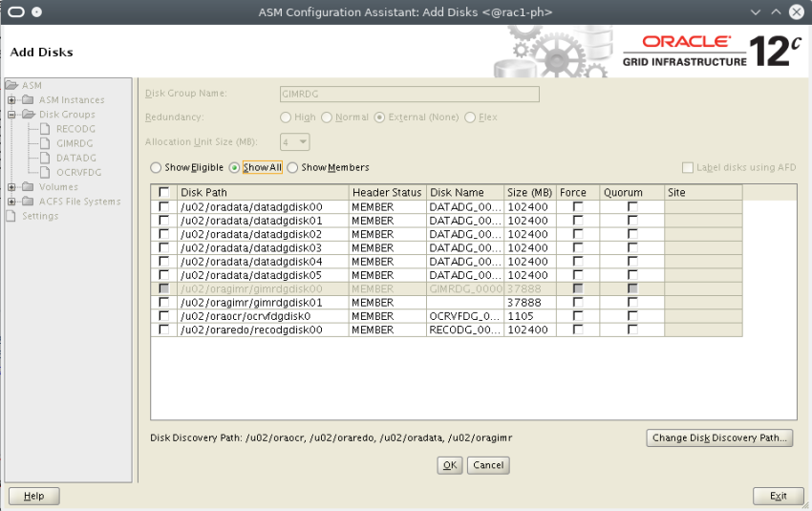Check the Force box for datadgdisk03
The height and width of the screenshot is (511, 812).
click(578, 247)
